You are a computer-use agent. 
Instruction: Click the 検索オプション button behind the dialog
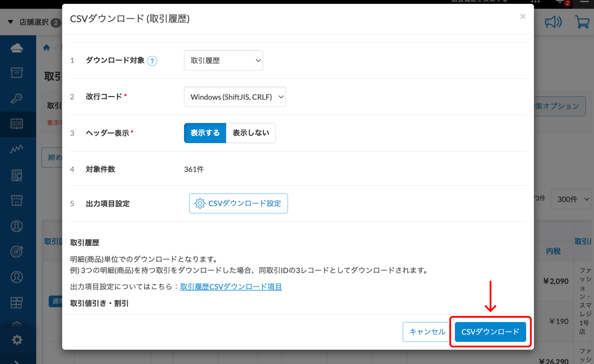[559, 106]
